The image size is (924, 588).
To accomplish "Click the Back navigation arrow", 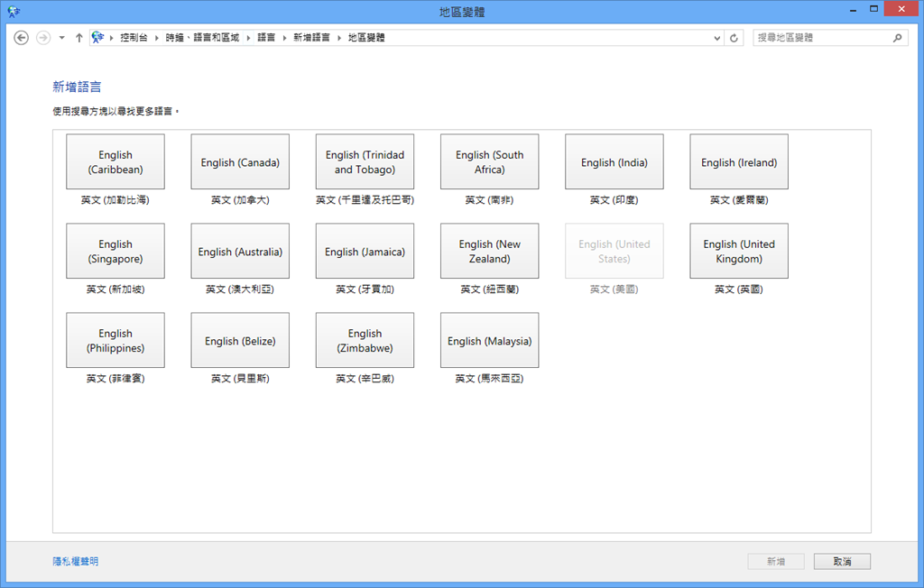I will (22, 38).
